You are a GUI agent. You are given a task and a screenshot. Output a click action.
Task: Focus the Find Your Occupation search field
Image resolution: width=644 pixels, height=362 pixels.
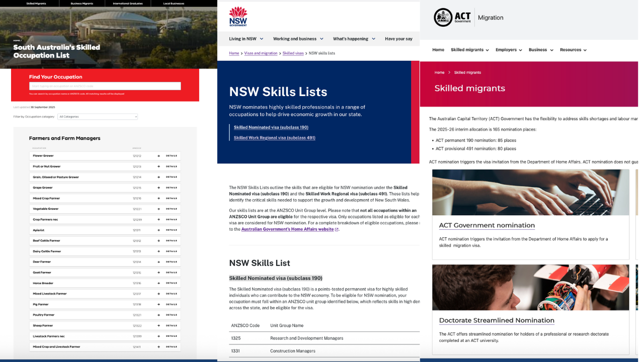pyautogui.click(x=105, y=86)
